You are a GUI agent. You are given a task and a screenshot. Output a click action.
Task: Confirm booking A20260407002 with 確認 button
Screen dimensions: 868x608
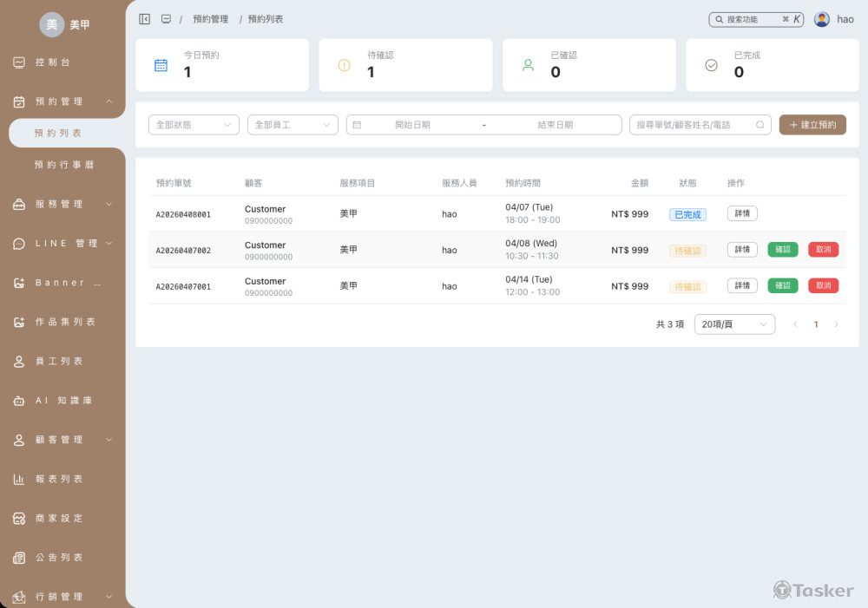(x=782, y=250)
